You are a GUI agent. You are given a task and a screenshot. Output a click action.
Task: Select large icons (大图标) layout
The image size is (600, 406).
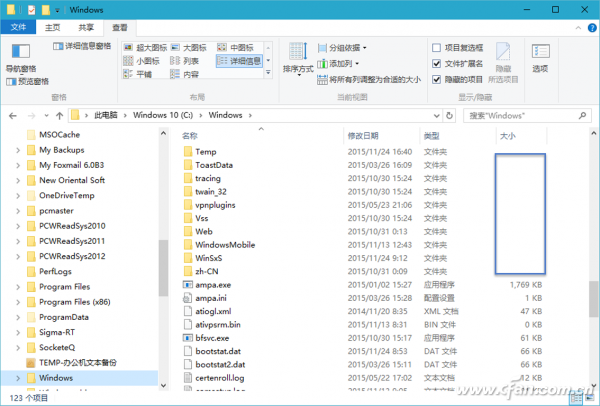click(189, 47)
